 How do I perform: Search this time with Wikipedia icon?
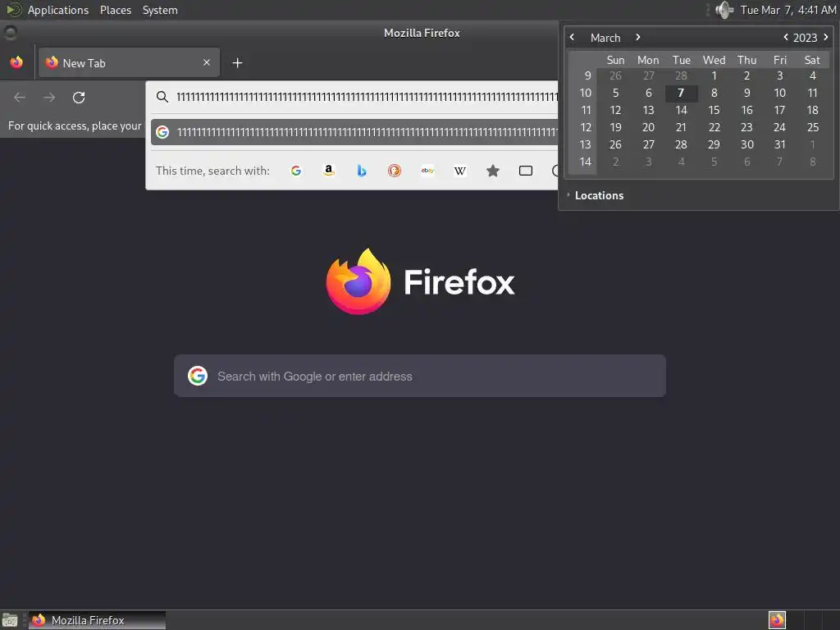460,171
